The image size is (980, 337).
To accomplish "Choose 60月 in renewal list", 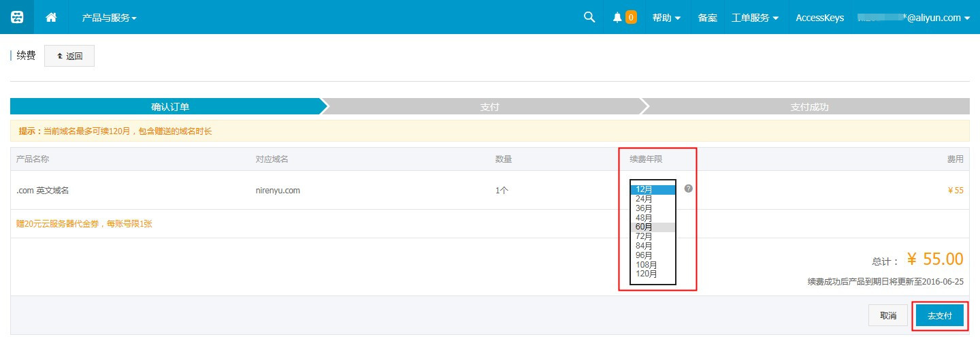I will [653, 227].
